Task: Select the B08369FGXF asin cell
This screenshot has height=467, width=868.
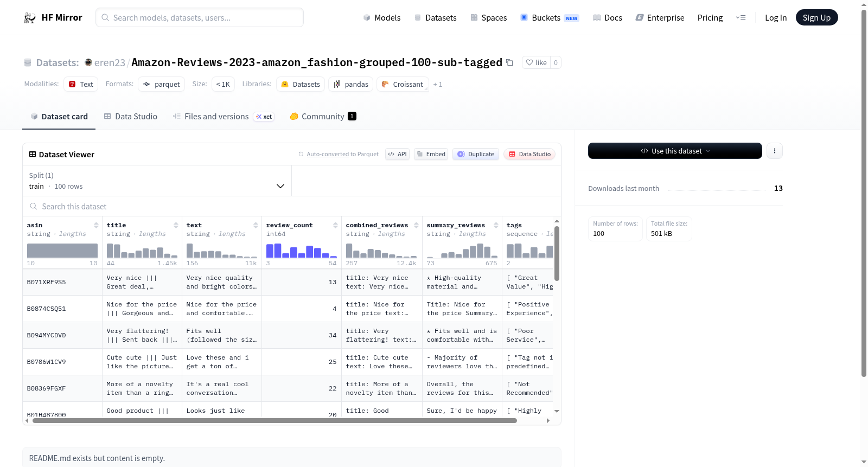Action: [x=62, y=388]
